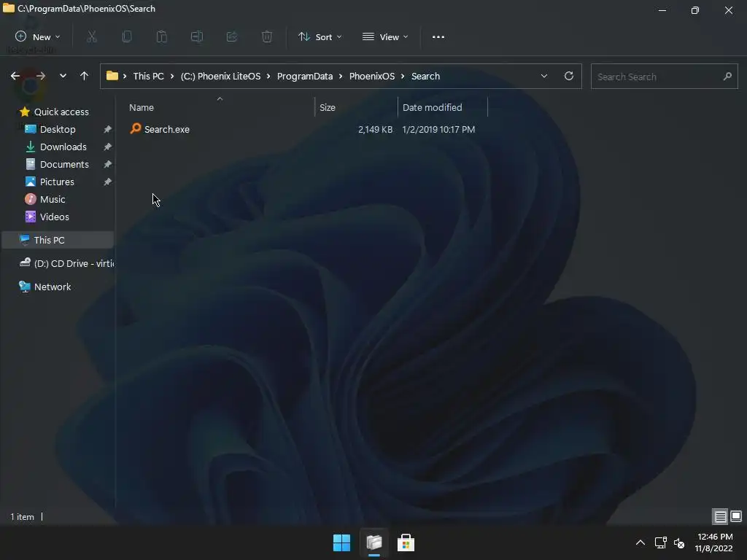
Task: Expand chevron after PhoenixOS breadcrumb
Action: (x=403, y=76)
